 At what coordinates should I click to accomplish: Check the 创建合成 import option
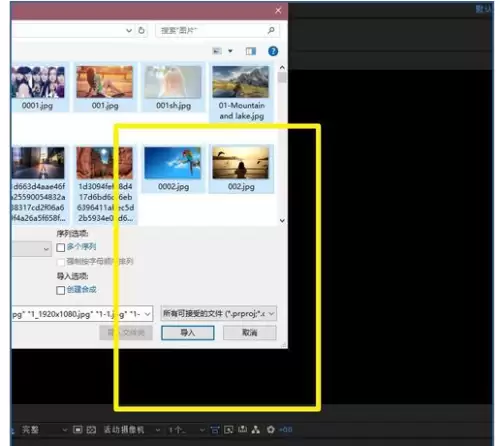[60, 290]
